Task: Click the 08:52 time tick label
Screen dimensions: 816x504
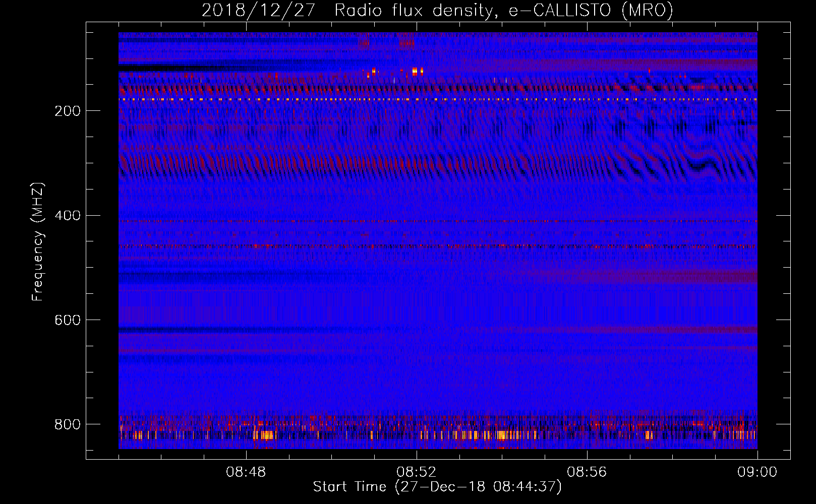Action: click(417, 472)
